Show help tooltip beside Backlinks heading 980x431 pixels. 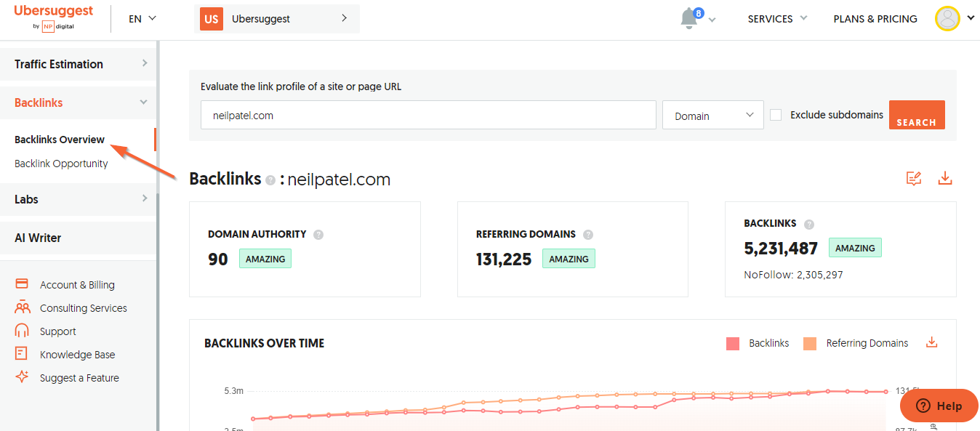point(270,180)
